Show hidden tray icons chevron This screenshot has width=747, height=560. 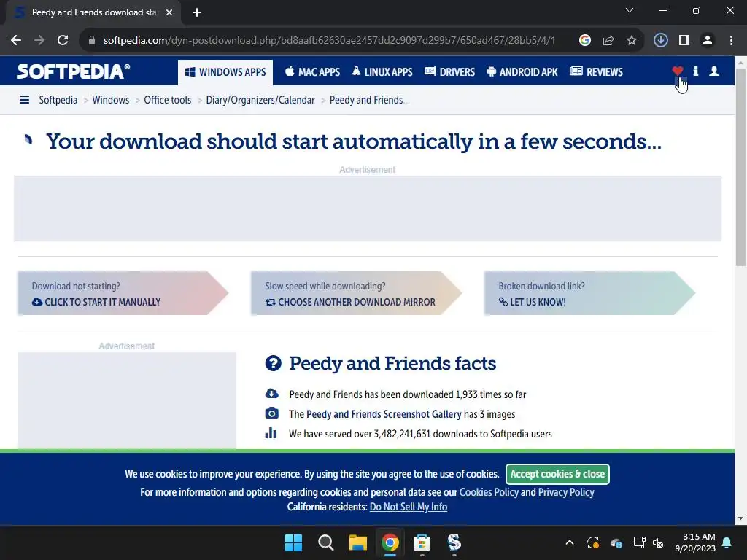coord(569,542)
